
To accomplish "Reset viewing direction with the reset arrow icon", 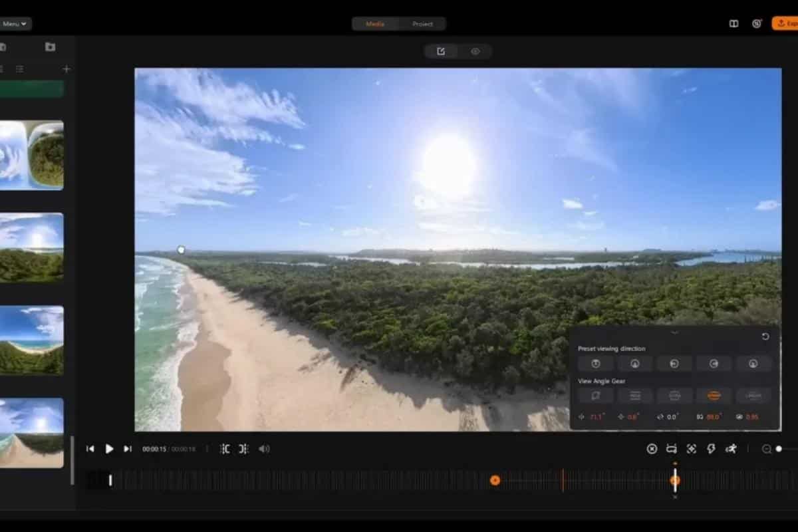I will click(765, 336).
